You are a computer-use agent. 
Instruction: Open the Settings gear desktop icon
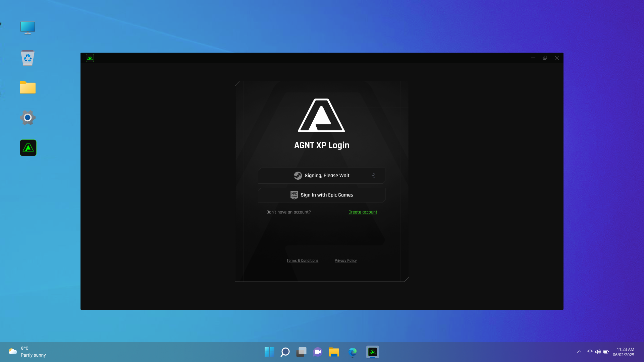pyautogui.click(x=28, y=118)
